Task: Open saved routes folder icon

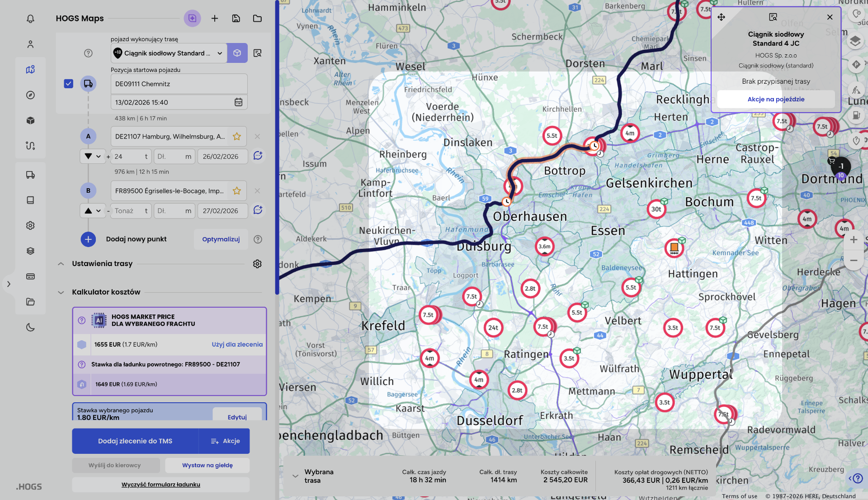Action: tap(257, 19)
